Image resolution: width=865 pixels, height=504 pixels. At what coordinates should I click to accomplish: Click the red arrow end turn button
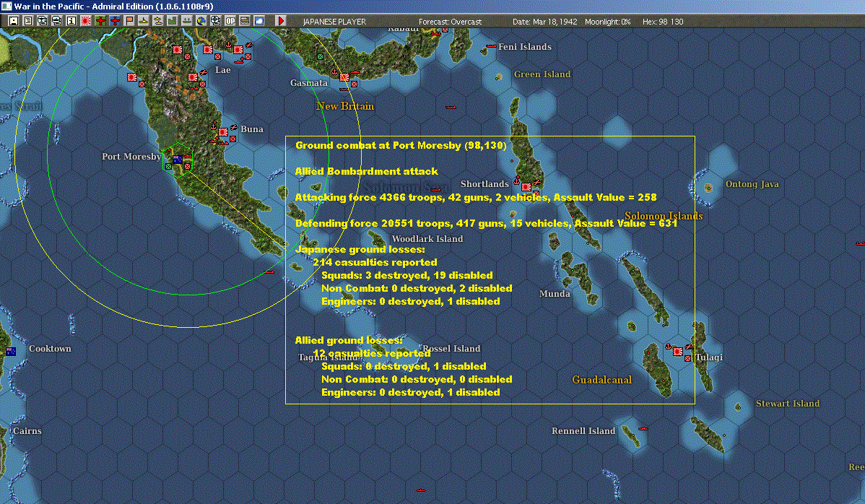[280, 21]
